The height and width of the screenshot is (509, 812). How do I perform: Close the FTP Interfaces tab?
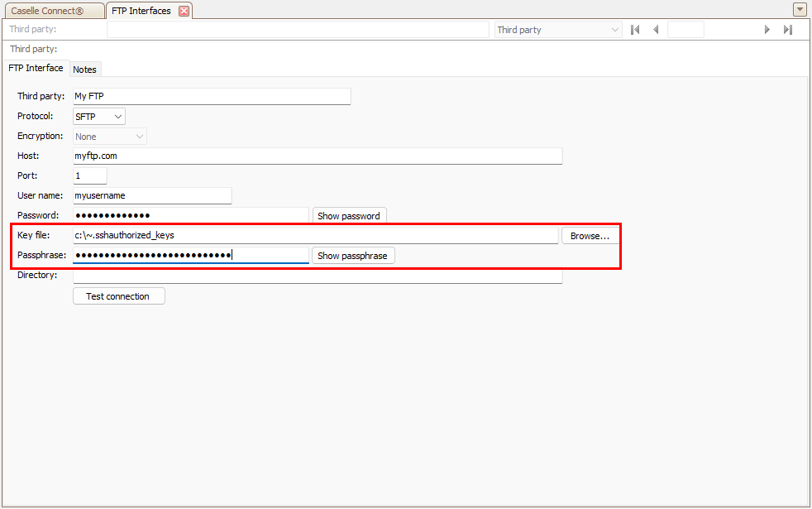[184, 11]
